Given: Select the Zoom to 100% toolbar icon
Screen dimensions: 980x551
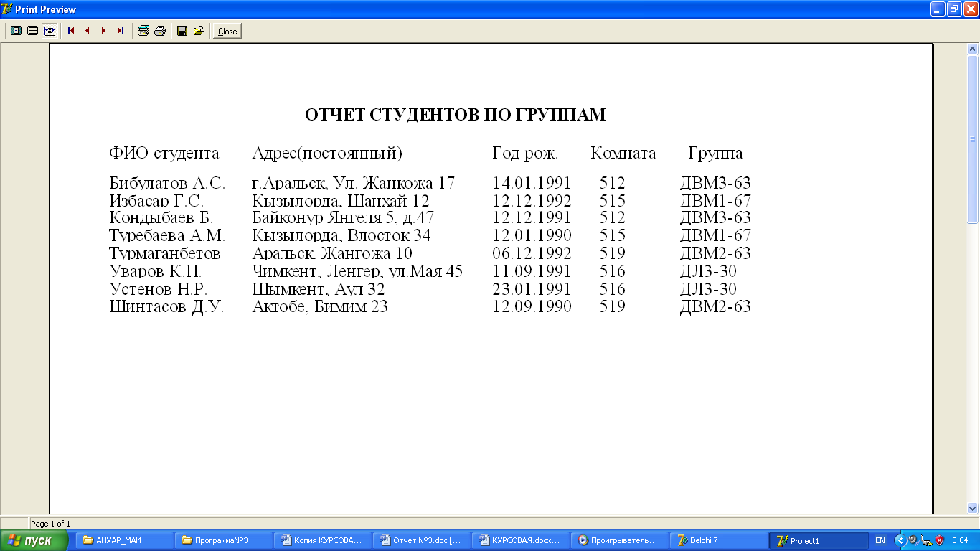Looking at the screenshot, I should click(32, 31).
